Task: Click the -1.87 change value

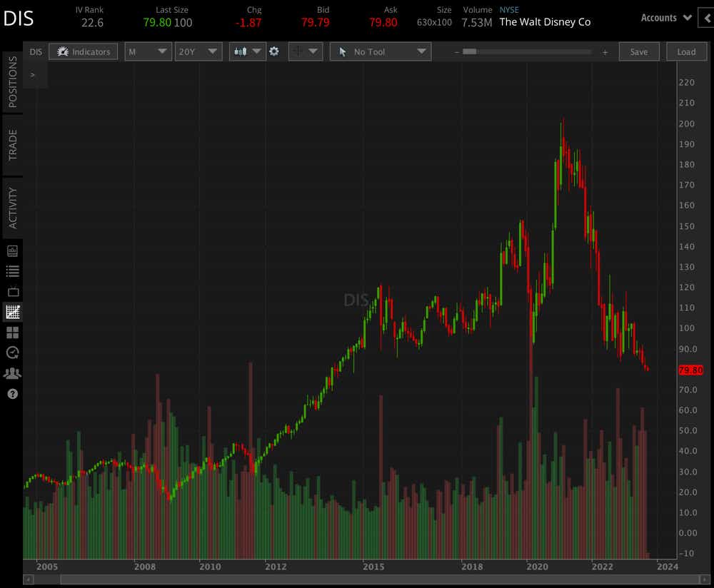Action: pos(248,22)
